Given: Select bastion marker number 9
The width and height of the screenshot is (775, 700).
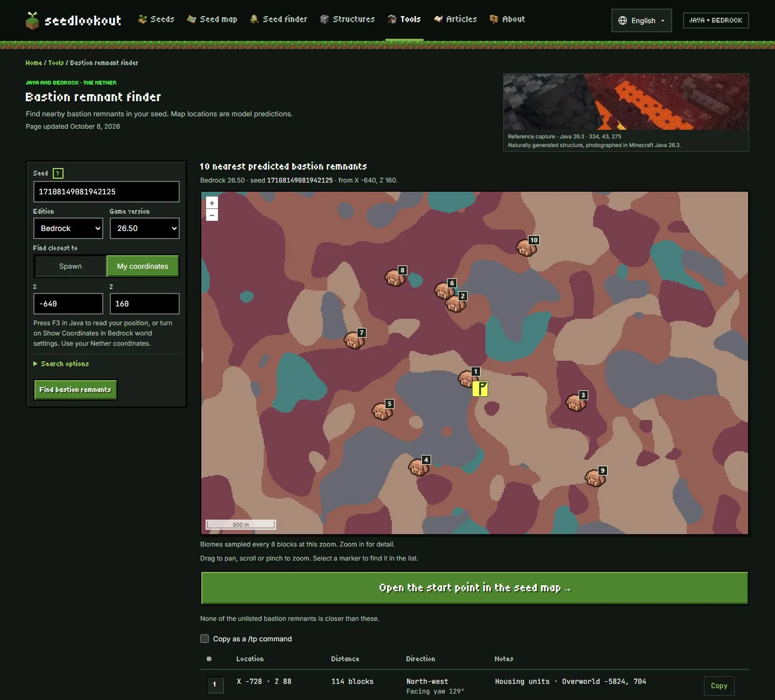Looking at the screenshot, I should pos(595,478).
